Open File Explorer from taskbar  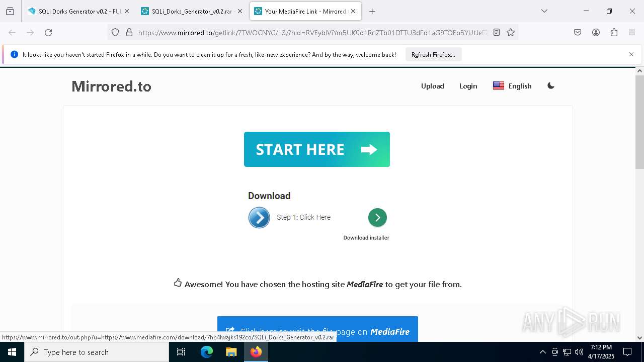(231, 352)
